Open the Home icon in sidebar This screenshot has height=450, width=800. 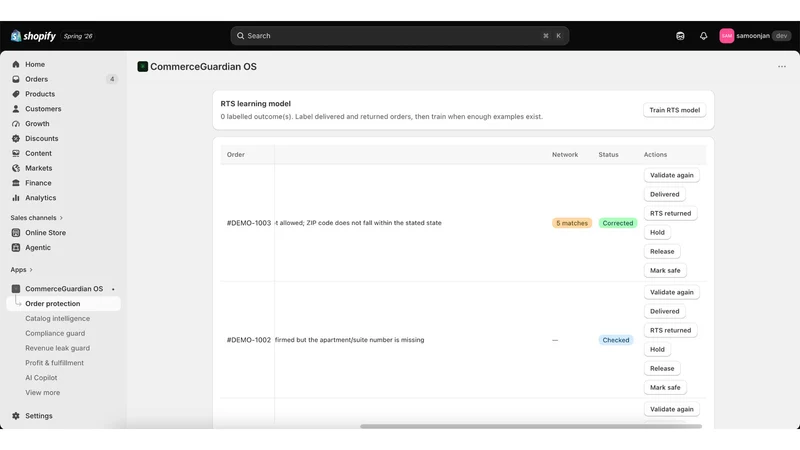pos(16,64)
